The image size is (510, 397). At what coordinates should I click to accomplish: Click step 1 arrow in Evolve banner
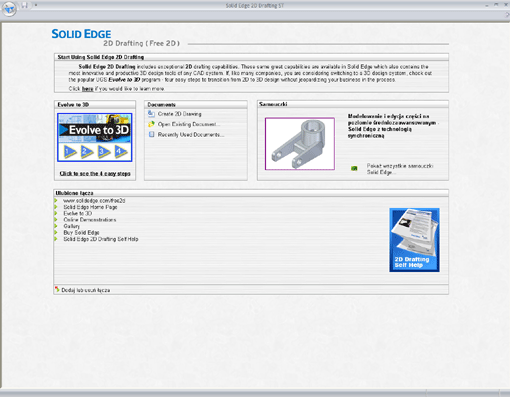pyautogui.click(x=70, y=152)
